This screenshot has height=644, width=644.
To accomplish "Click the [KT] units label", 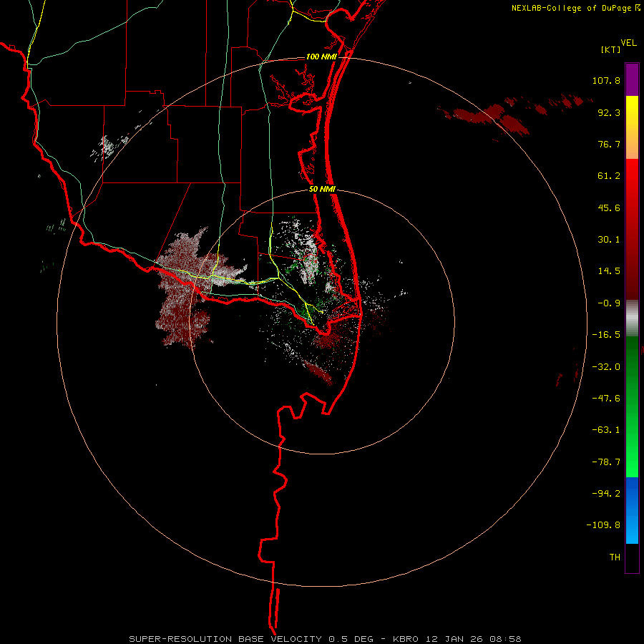I will [611, 49].
